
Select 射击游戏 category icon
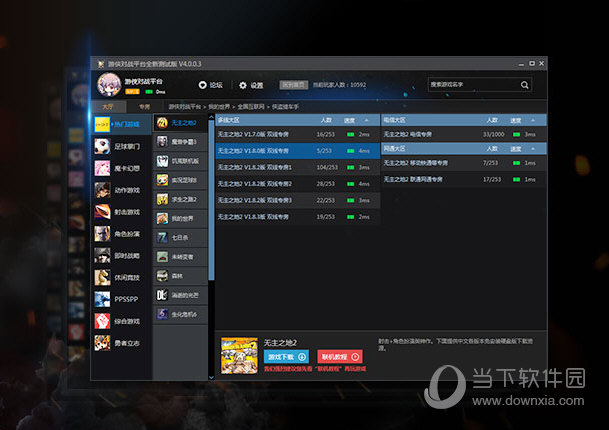tap(102, 212)
